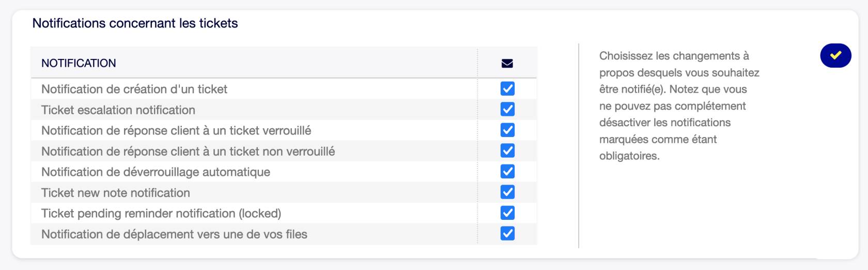The height and width of the screenshot is (270, 868).
Task: Disable the Ticket new note notification checkbox
Action: 507,192
